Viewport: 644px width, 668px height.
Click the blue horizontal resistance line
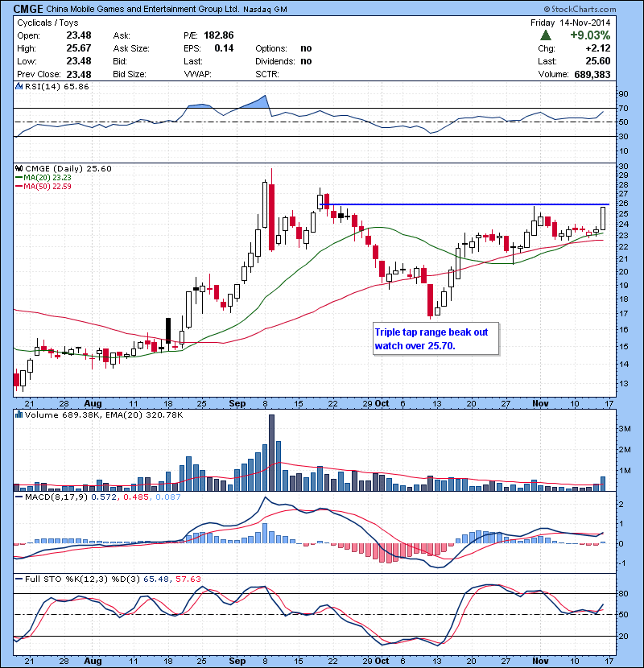[x=464, y=204]
